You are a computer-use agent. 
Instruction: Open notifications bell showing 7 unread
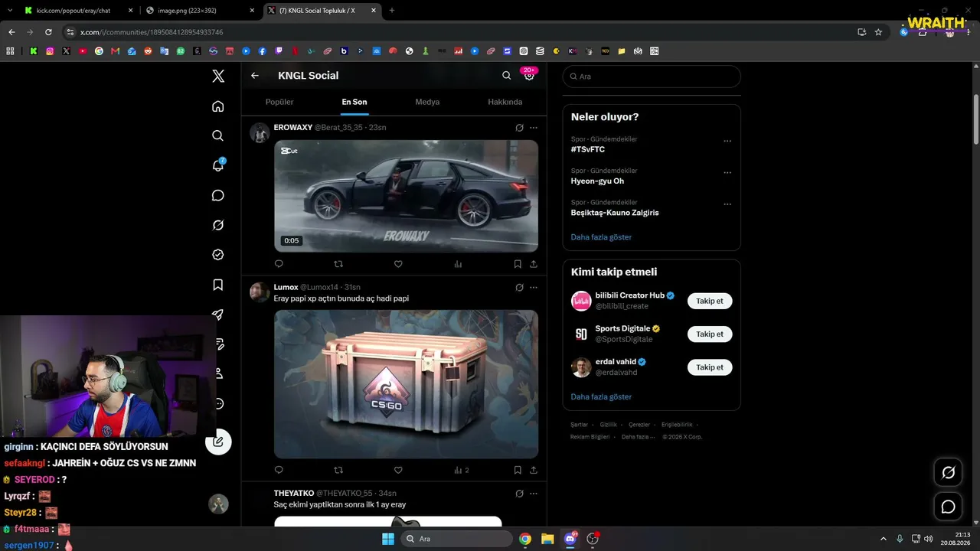[x=218, y=165]
